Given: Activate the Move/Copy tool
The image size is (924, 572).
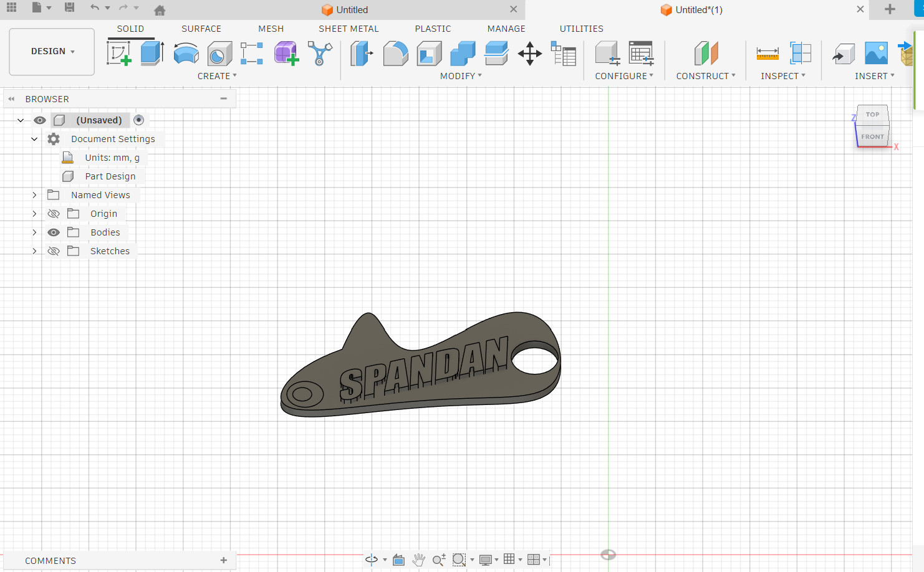Looking at the screenshot, I should (529, 54).
